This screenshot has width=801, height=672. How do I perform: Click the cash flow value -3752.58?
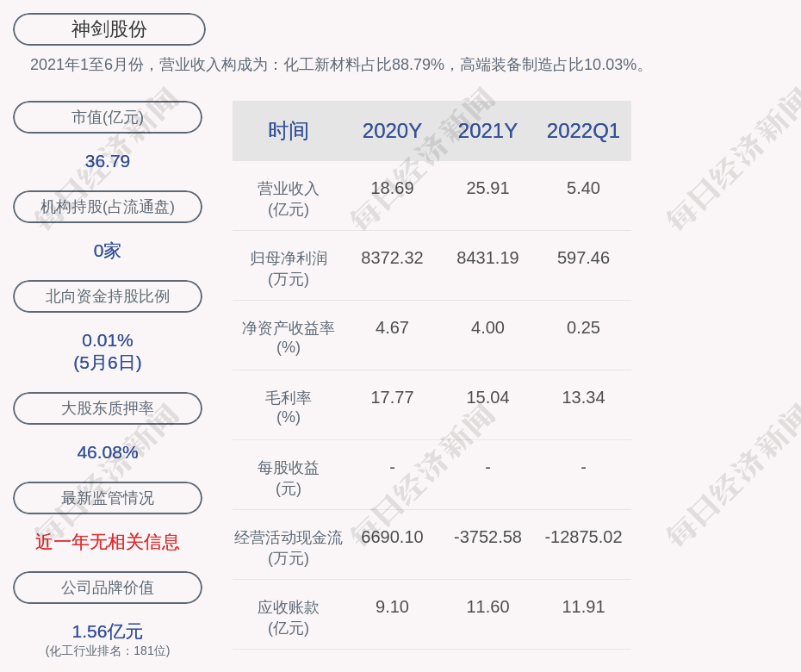[x=487, y=537]
